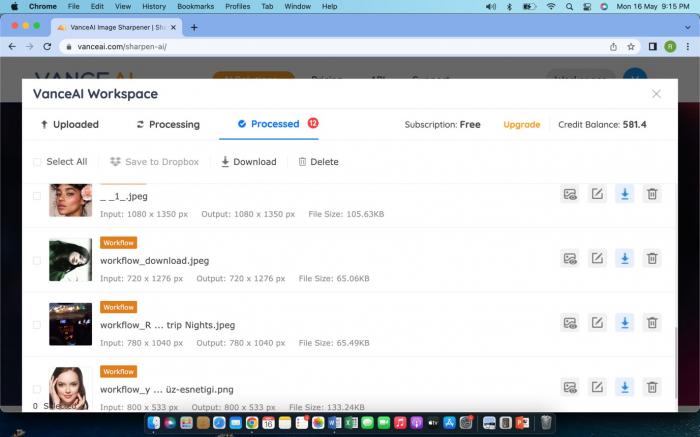Bookmark this page with star icon
Screen dimensions: 700x437
[x=631, y=46]
